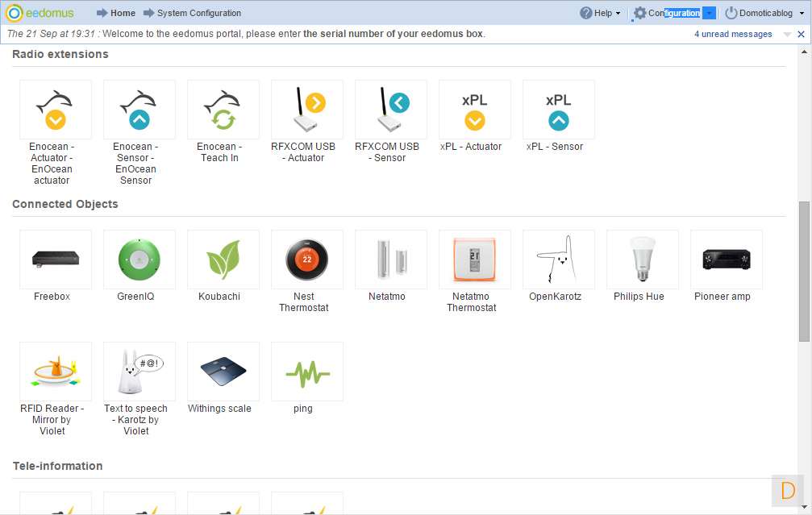The width and height of the screenshot is (812, 515).
Task: Choose the Nest Thermostat icon
Action: pos(307,260)
